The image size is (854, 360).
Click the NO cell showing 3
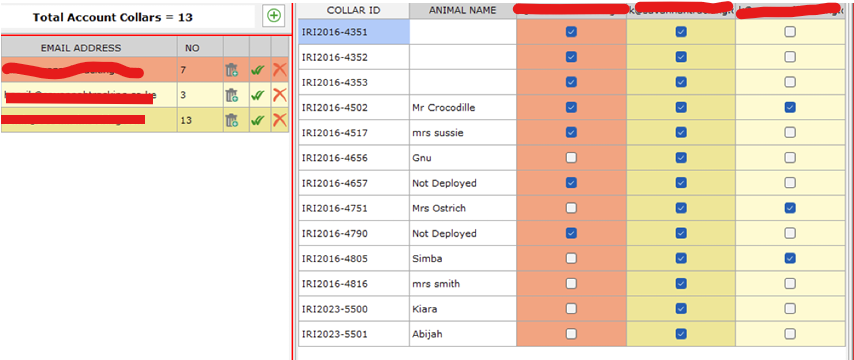pos(200,95)
